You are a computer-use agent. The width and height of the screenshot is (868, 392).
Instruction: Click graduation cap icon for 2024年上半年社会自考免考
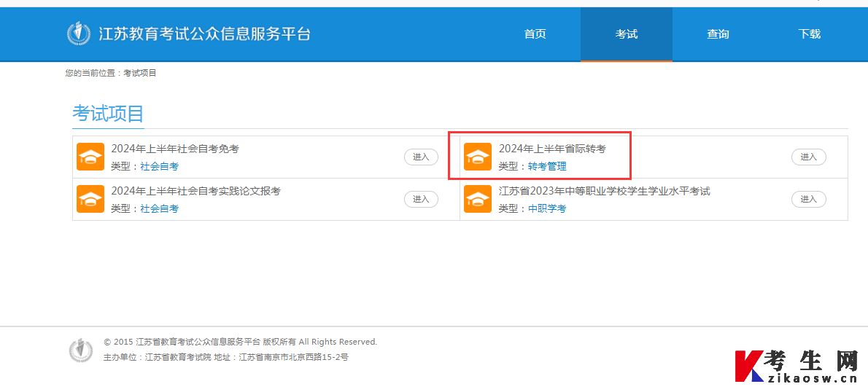[x=90, y=157]
